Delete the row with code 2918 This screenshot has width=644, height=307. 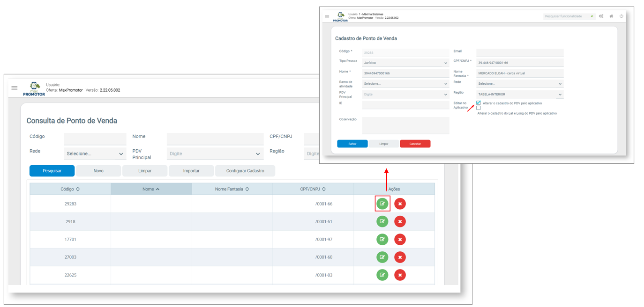400,221
